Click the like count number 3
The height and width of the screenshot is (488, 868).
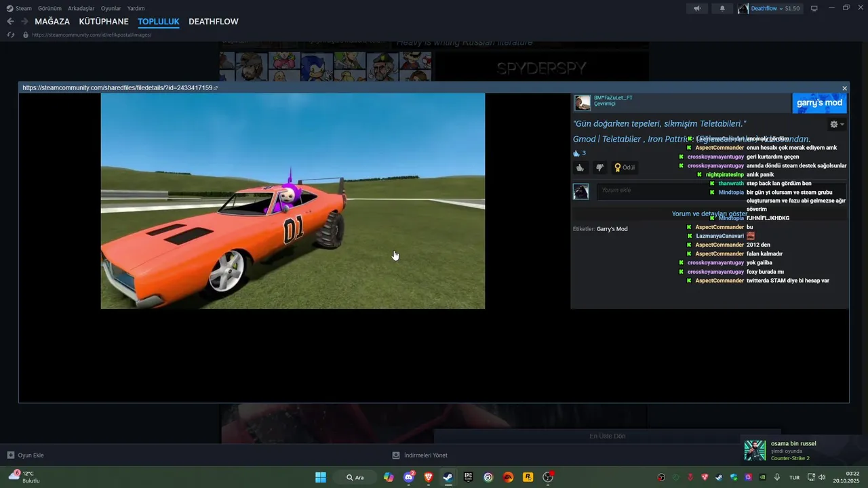click(584, 153)
